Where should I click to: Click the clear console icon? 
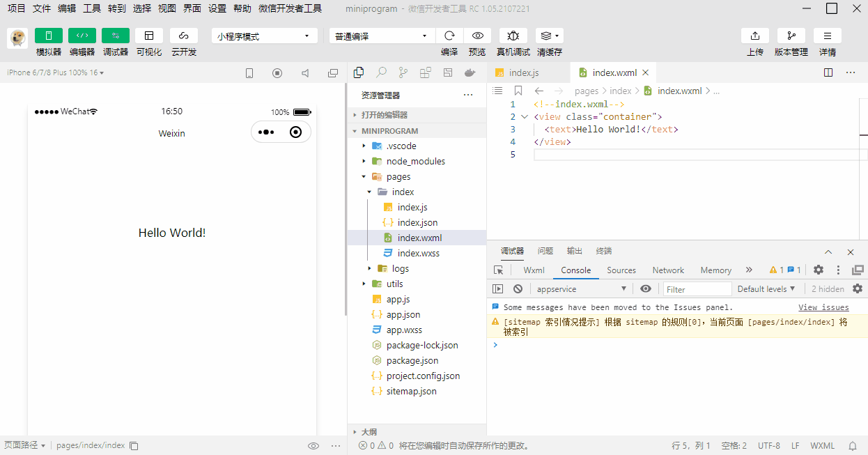(518, 288)
